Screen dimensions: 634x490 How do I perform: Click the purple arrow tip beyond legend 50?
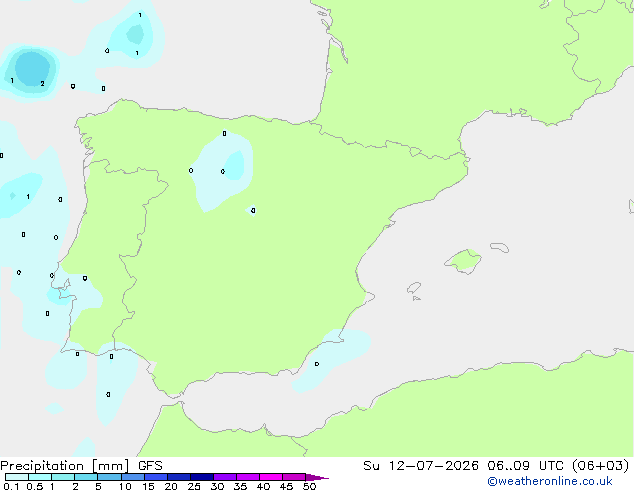click(x=317, y=477)
